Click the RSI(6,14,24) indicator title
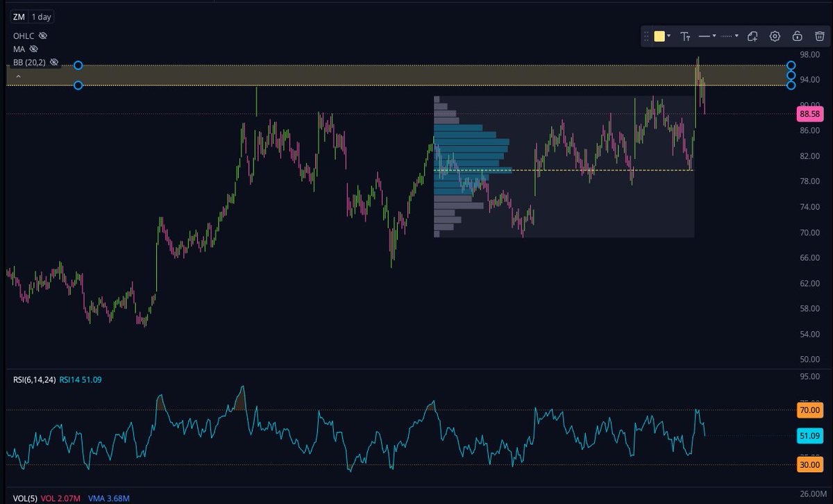 click(35, 380)
